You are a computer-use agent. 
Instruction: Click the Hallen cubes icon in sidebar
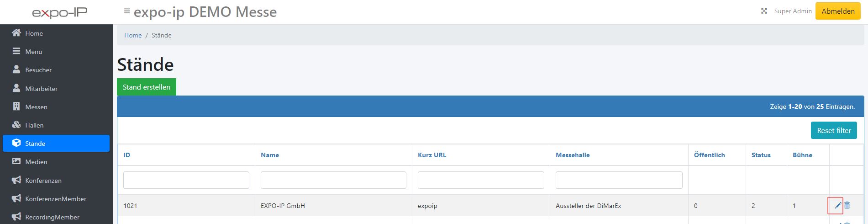tap(16, 125)
